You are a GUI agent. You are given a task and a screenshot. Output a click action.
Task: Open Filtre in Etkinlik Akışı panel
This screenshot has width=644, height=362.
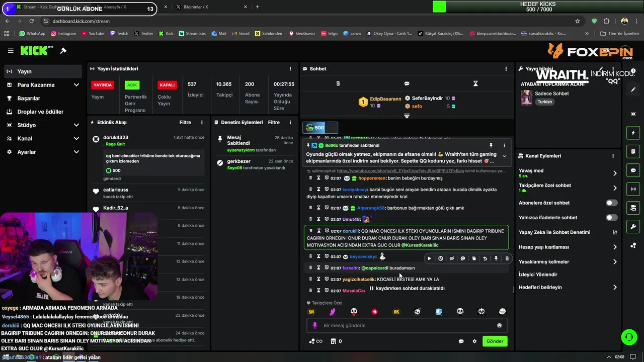pos(185,122)
